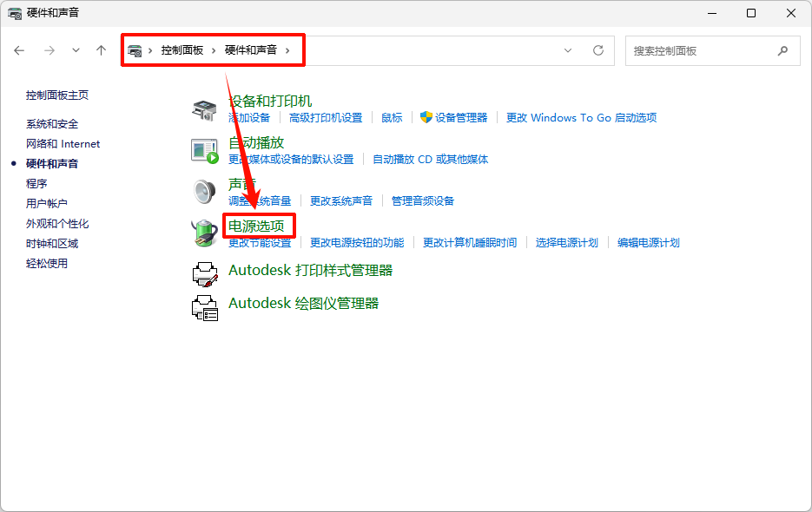Click the refresh icon in the address bar

tap(598, 50)
